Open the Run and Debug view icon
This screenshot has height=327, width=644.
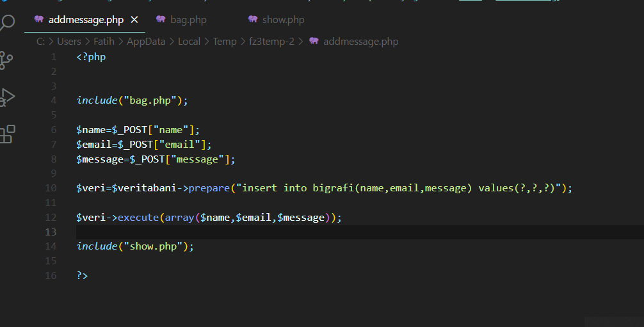pyautogui.click(x=6, y=97)
